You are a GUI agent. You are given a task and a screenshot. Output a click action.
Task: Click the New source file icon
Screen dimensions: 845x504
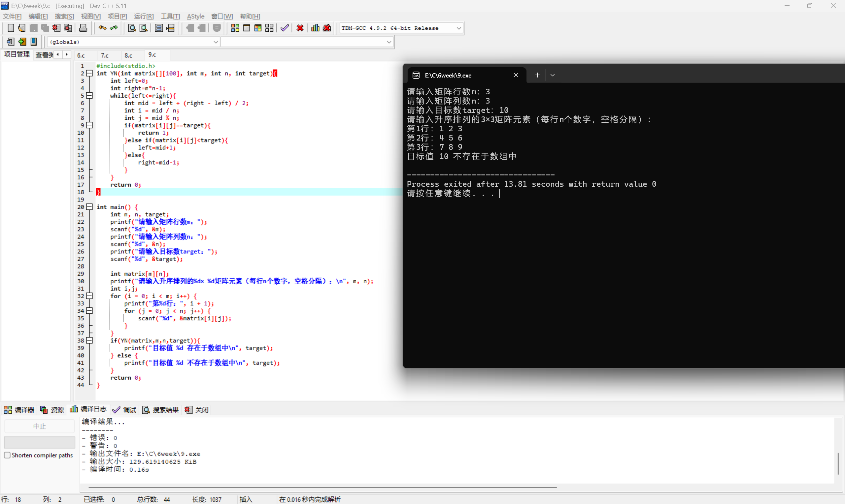(11, 28)
